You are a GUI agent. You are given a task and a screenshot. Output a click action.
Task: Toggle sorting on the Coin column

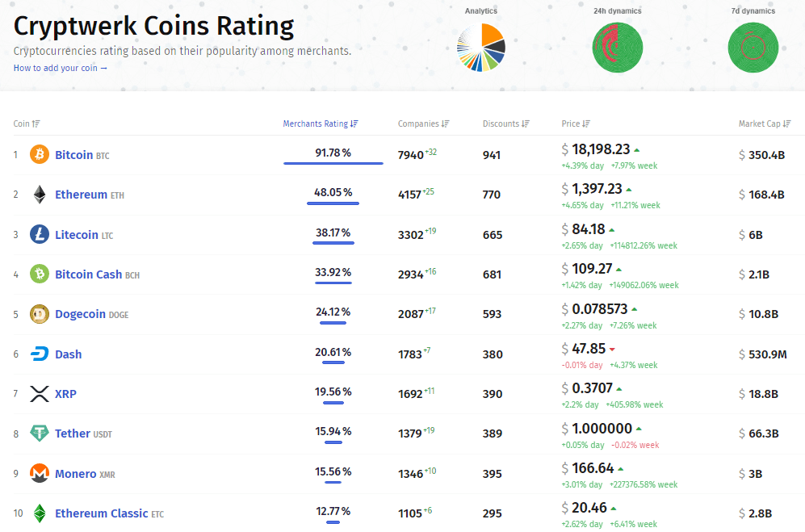35,124
